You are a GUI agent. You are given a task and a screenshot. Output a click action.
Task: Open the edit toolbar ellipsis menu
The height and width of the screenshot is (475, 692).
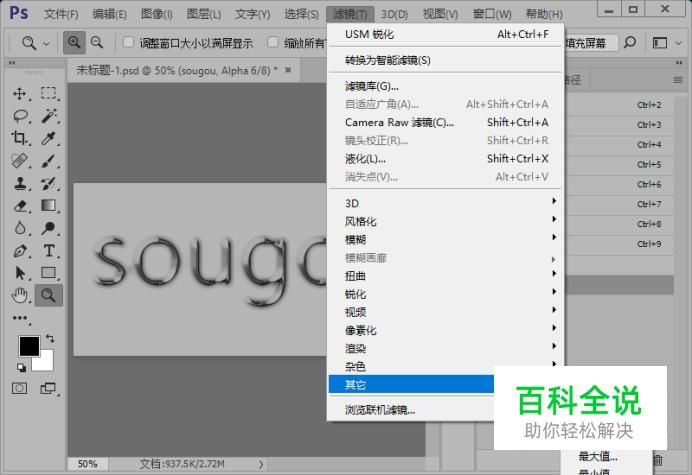click(20, 318)
